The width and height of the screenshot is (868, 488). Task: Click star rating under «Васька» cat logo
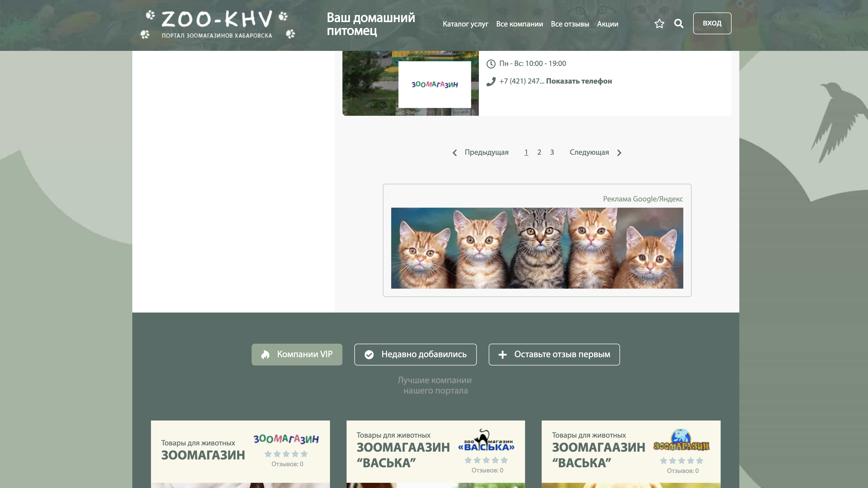click(x=486, y=460)
